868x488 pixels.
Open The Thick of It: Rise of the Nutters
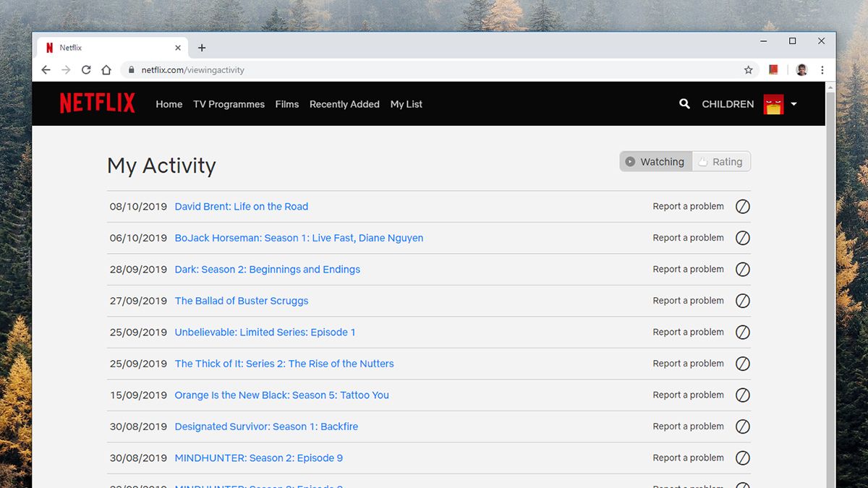pyautogui.click(x=284, y=364)
